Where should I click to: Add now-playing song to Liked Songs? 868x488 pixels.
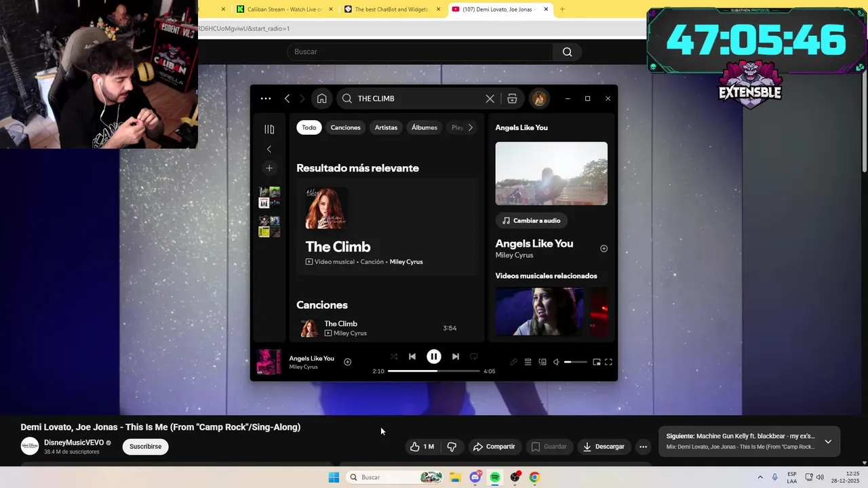347,362
